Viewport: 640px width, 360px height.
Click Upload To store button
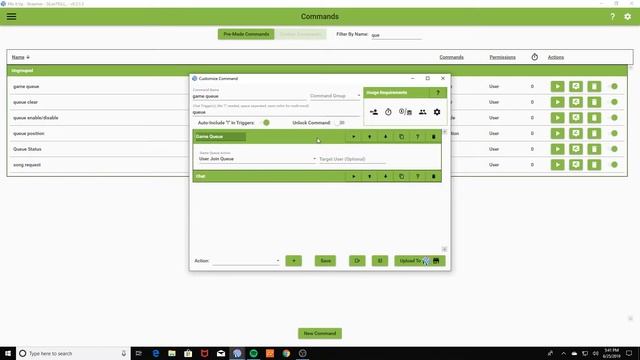pos(420,261)
